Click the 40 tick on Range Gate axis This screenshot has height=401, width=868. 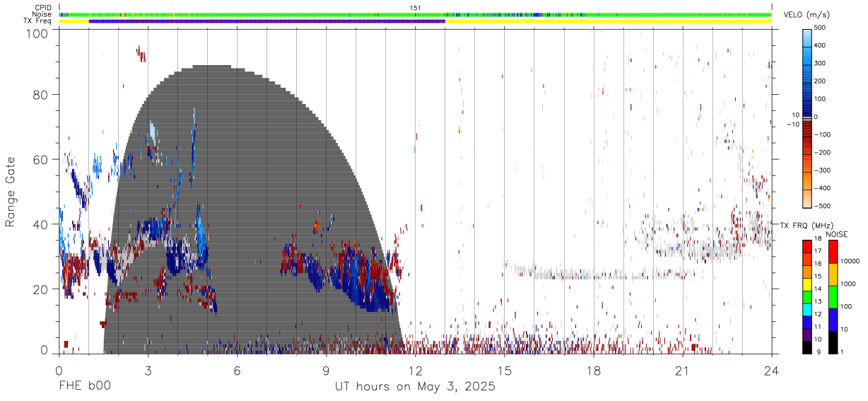point(41,224)
